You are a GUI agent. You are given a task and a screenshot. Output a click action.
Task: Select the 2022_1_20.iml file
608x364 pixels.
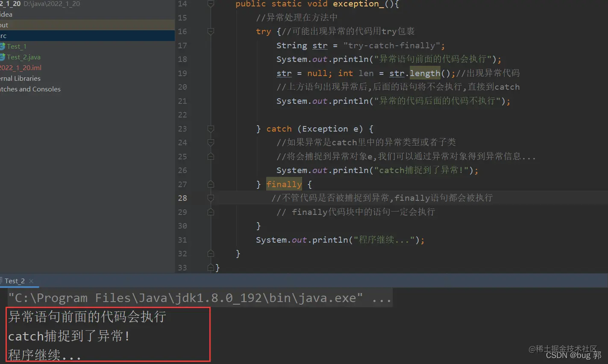pyautogui.click(x=21, y=68)
